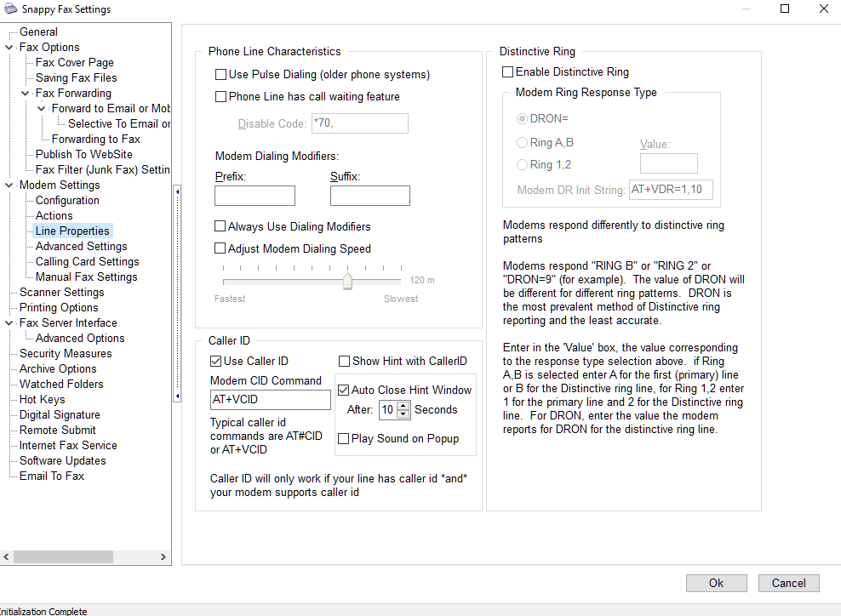Collapse Forward to Email or Mobile node
The image size is (841, 616).
coord(42,108)
